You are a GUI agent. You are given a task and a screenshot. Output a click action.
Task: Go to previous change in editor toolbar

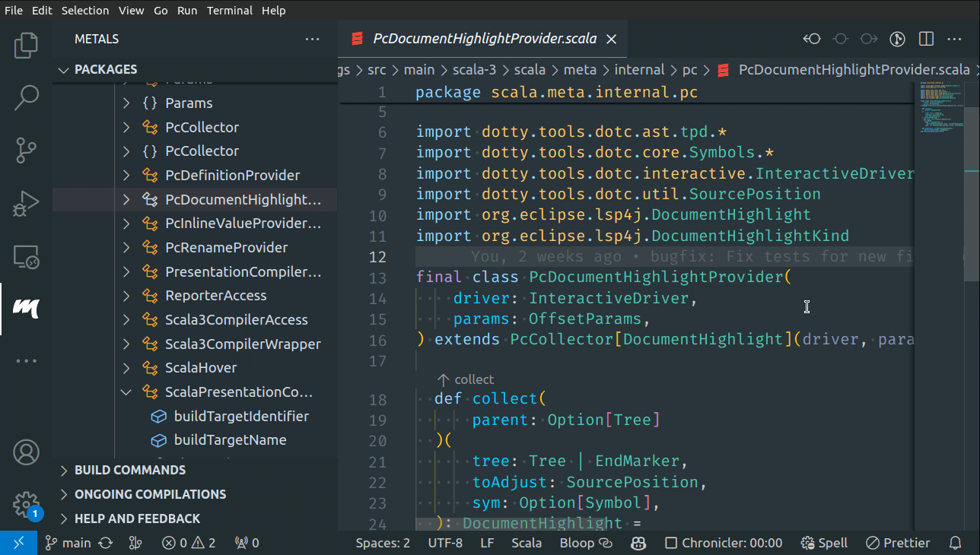click(812, 39)
